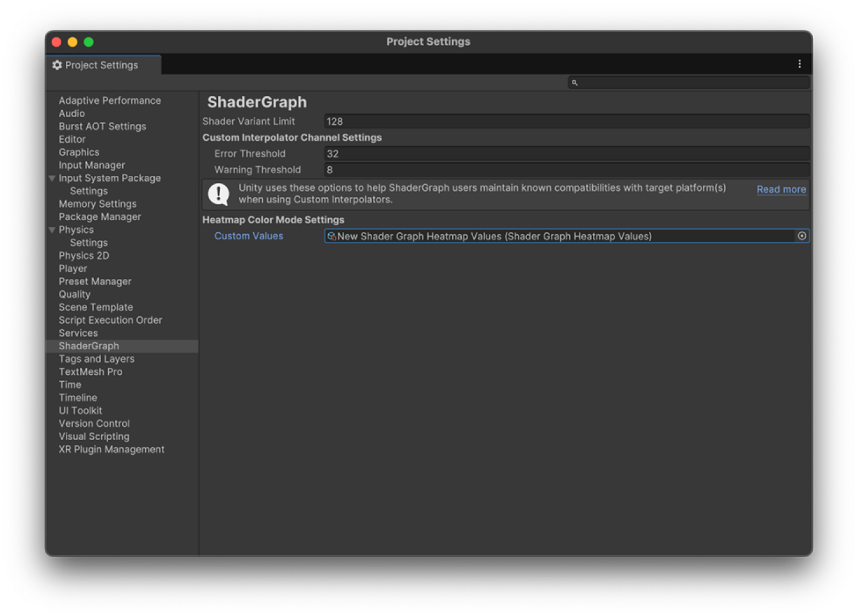Open XR Plugin Management settings
857x616 pixels.
point(111,450)
